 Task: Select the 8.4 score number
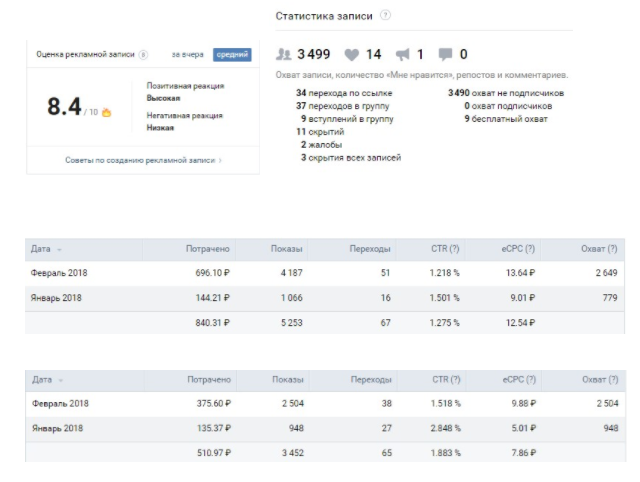pos(64,107)
